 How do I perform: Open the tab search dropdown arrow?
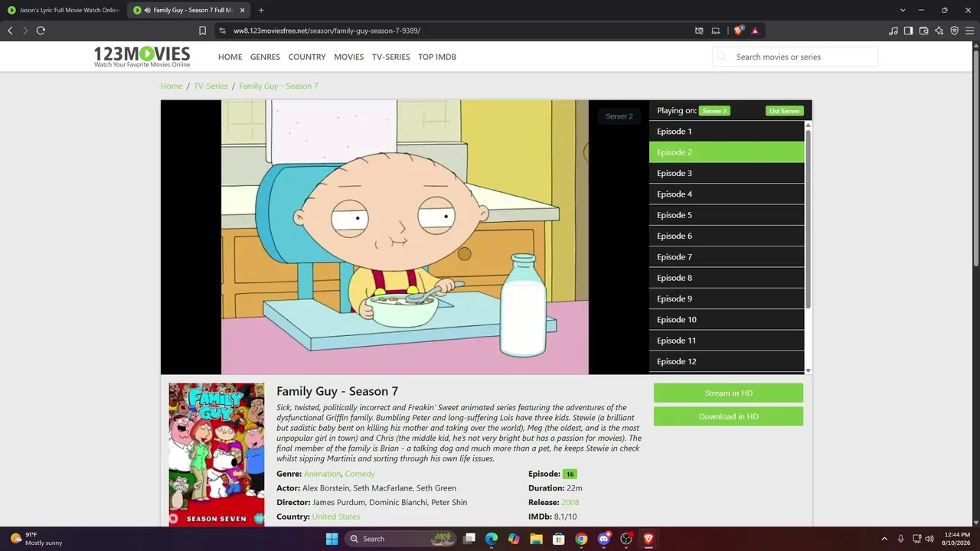[x=903, y=10]
